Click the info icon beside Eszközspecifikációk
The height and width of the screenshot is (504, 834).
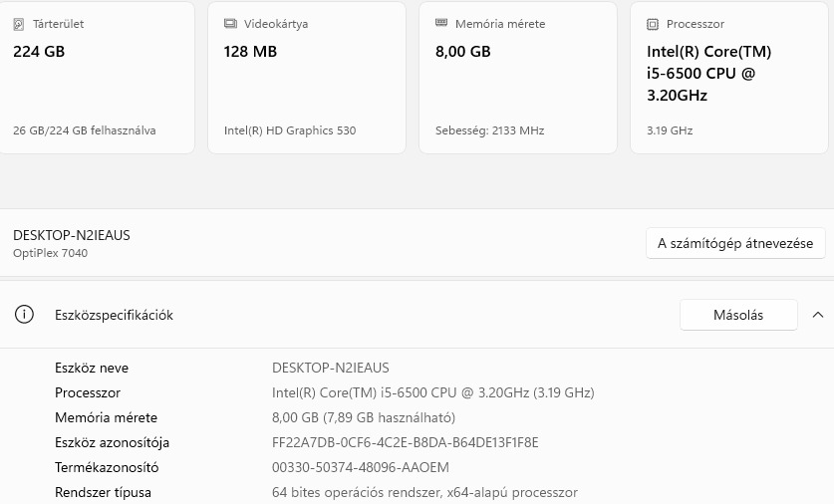point(24,315)
